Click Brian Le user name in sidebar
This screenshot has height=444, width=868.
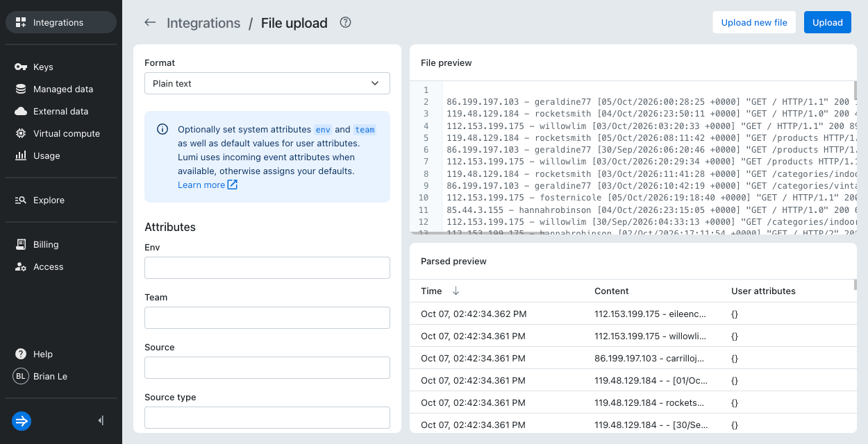pyautogui.click(x=50, y=376)
